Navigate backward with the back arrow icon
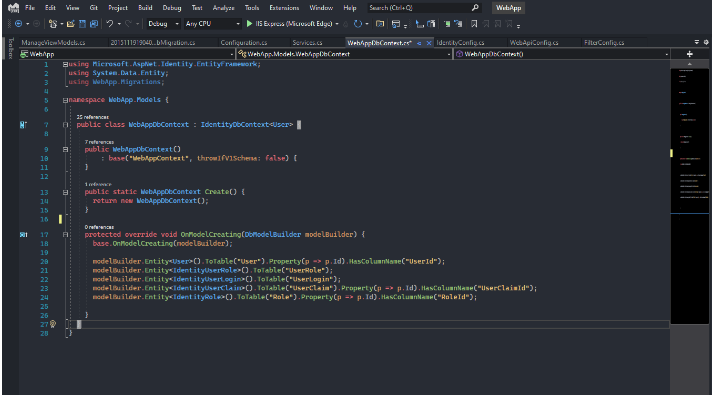 (19, 24)
